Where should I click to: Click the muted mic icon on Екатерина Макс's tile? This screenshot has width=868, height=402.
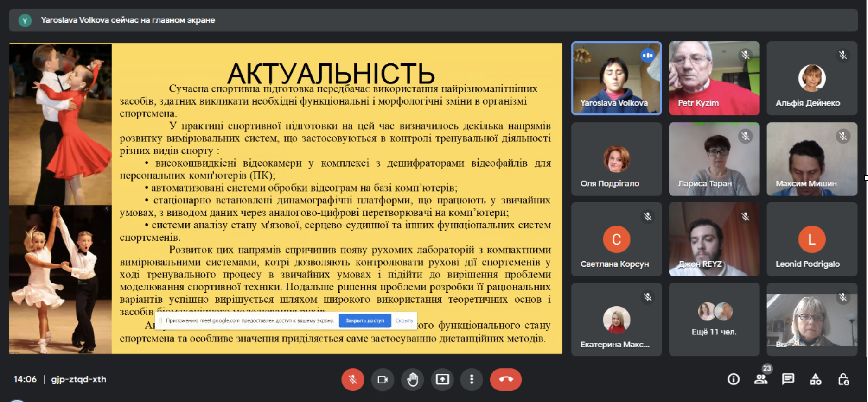648,297
